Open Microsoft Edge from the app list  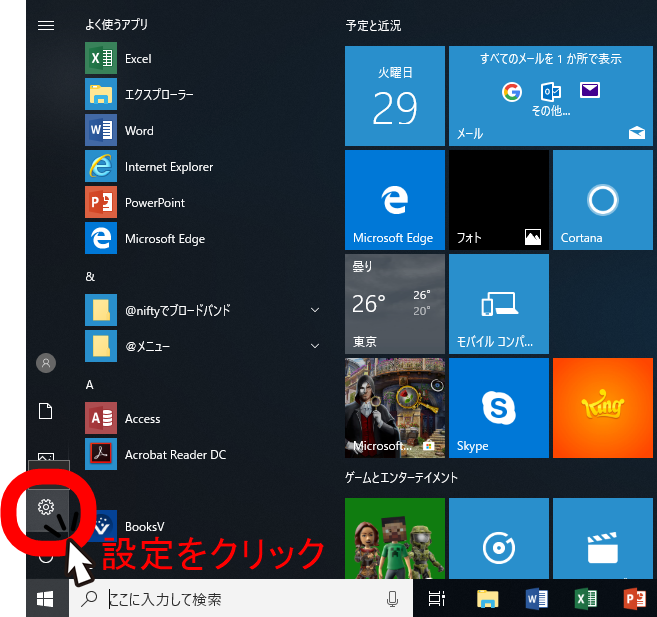(202, 238)
